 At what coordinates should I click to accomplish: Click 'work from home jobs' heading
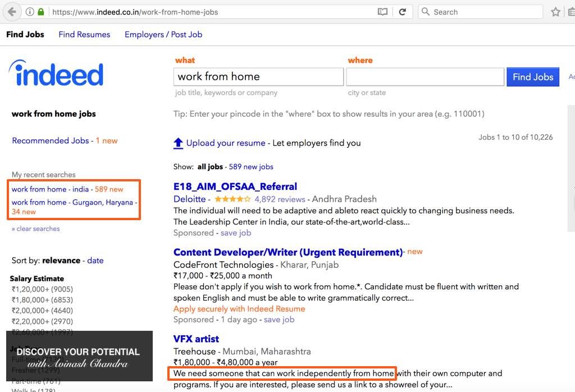(53, 113)
